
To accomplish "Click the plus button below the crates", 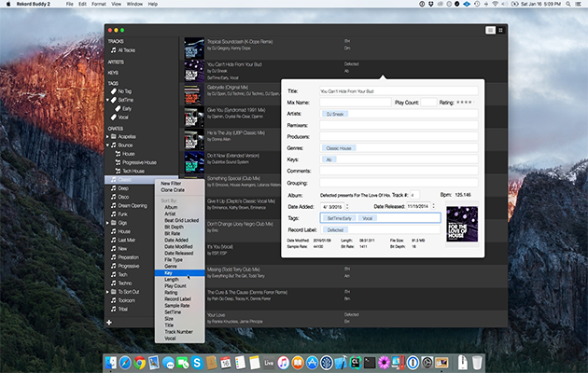I will tap(109, 322).
